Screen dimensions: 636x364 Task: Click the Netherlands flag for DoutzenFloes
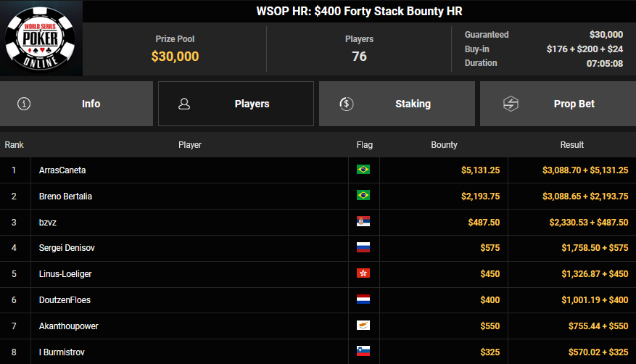point(363,300)
